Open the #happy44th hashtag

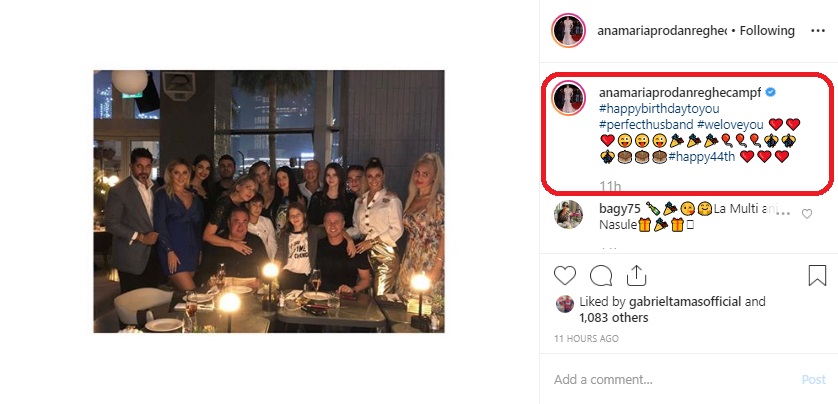tap(703, 156)
